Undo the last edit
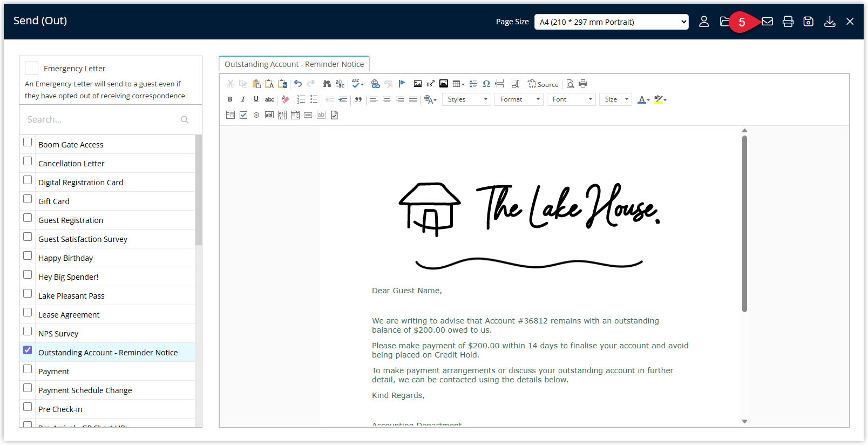This screenshot has width=868, height=445. 298,84
